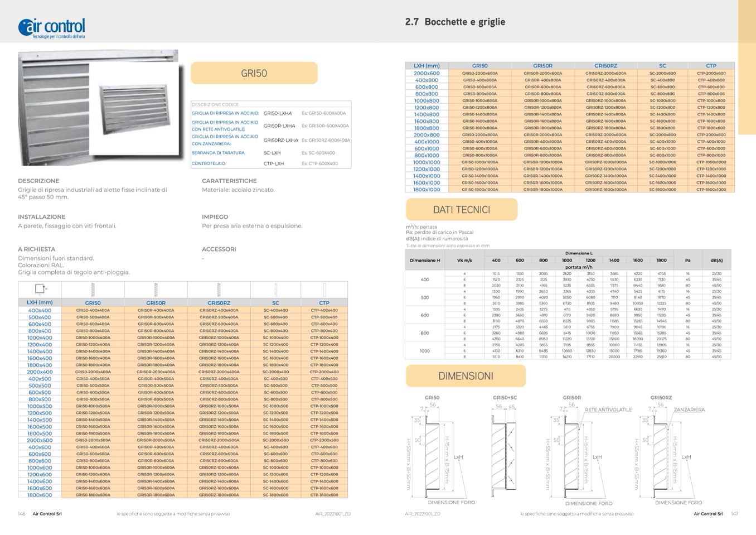Image resolution: width=756 pixels, height=535 pixels.
Task: Click the LxH dimension square icon
Action: [x=40, y=289]
